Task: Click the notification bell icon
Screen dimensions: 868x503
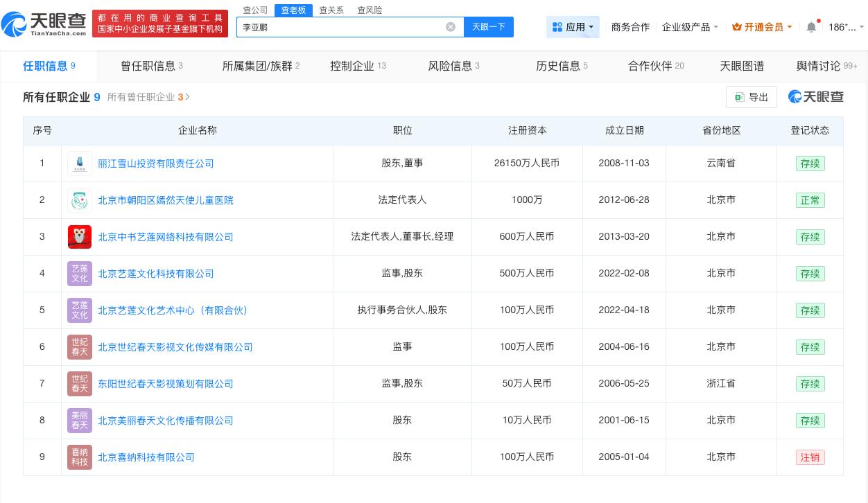Action: tap(811, 27)
